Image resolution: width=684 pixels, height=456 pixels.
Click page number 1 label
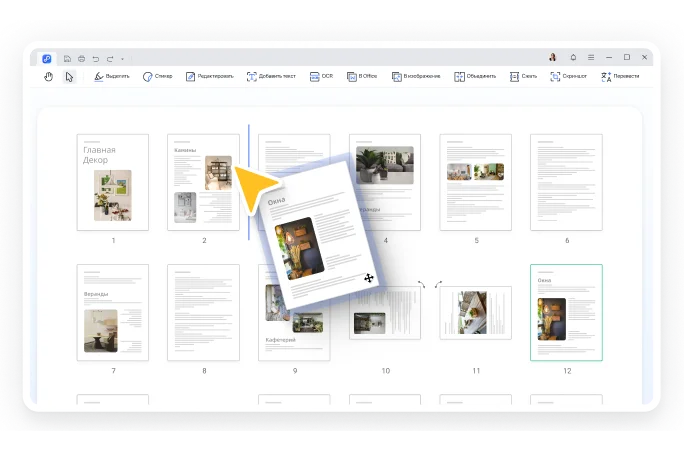click(x=113, y=240)
